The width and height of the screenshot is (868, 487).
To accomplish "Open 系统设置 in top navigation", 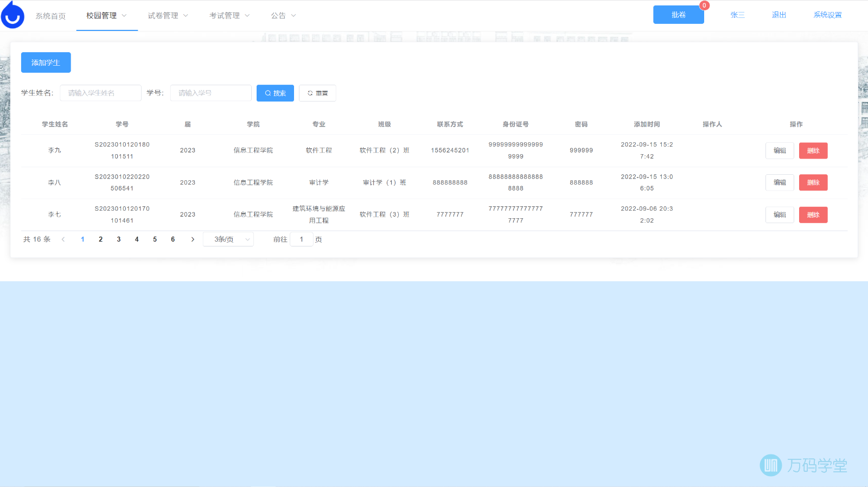I will tap(827, 15).
